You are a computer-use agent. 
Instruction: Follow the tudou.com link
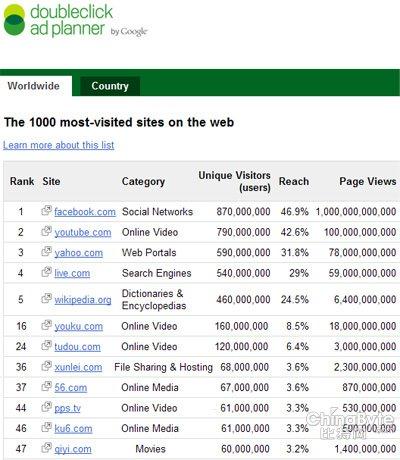point(77,347)
